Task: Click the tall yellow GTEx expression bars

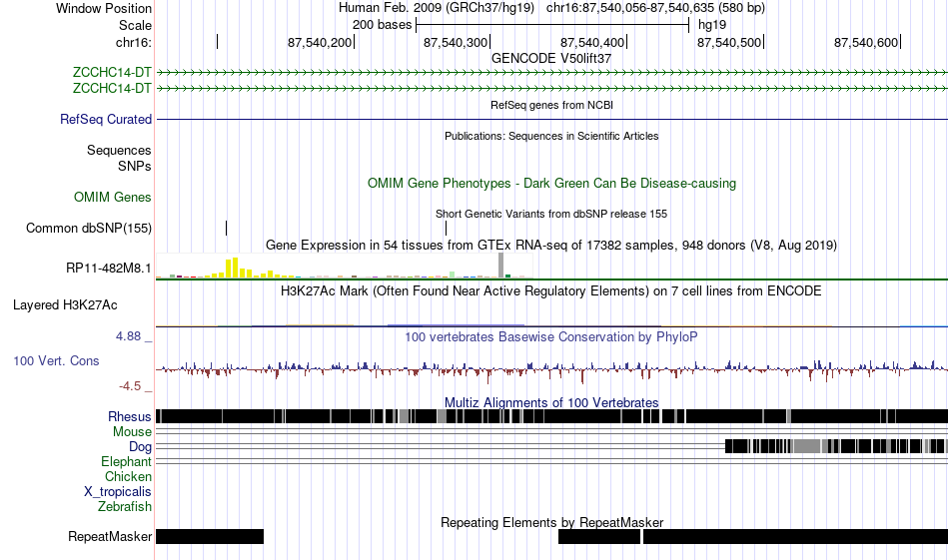Action: coord(232,268)
